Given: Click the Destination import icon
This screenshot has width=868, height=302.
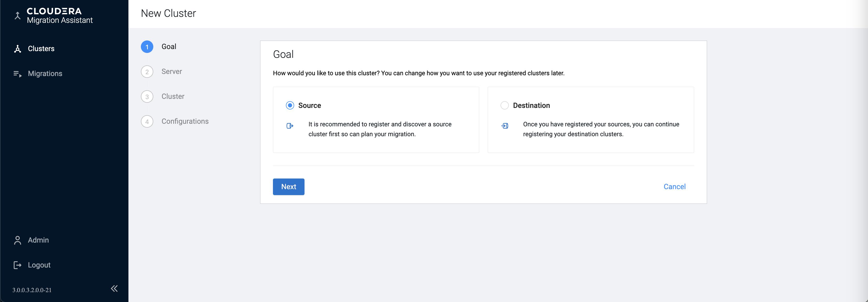Looking at the screenshot, I should click(x=504, y=126).
